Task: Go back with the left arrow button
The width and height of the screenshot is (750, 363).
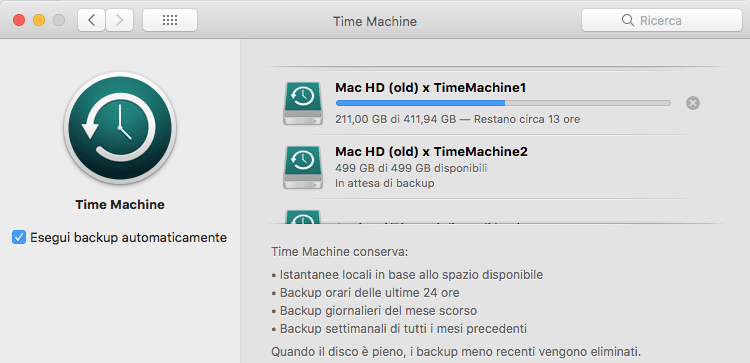Action: [91, 20]
